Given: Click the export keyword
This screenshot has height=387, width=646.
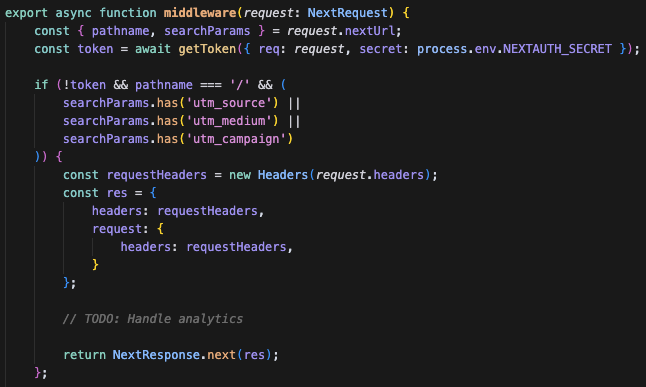Looking at the screenshot, I should click(26, 13).
